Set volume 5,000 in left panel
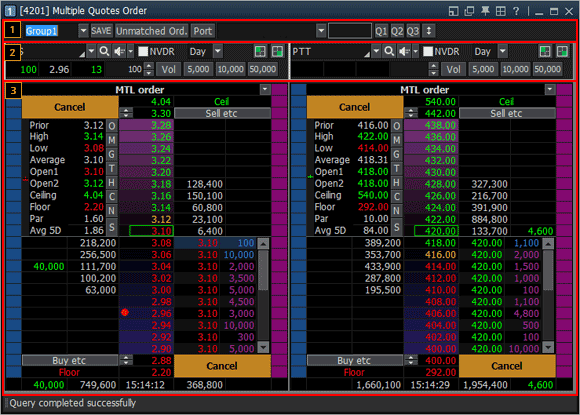Viewport: 580px width, 415px height. (198, 69)
